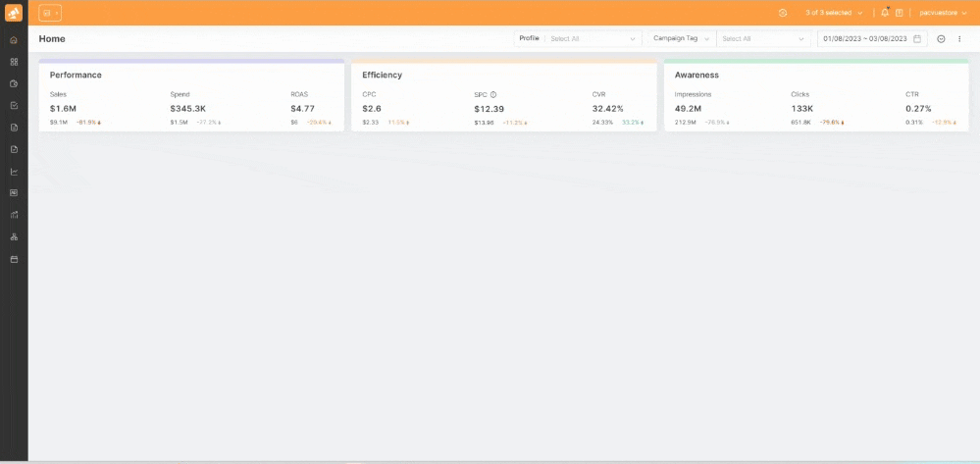Click the Clicks change -79.6% indicator
The height and width of the screenshot is (464, 980).
click(831, 123)
